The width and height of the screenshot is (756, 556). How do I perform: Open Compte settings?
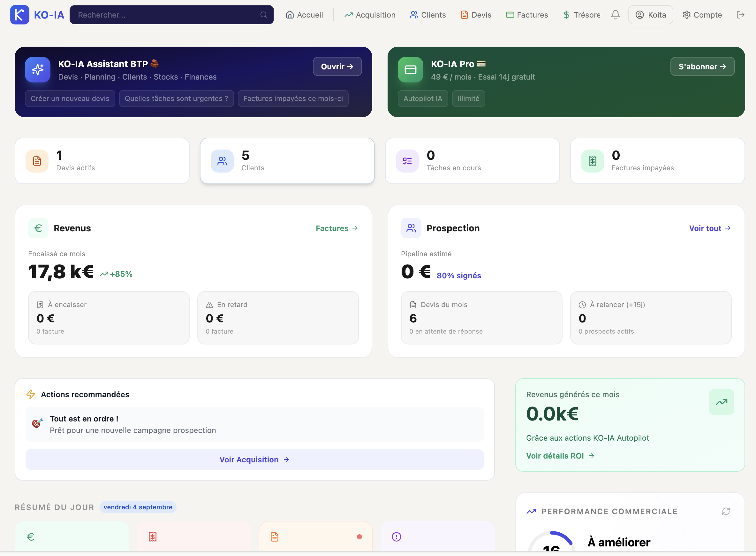pos(702,15)
